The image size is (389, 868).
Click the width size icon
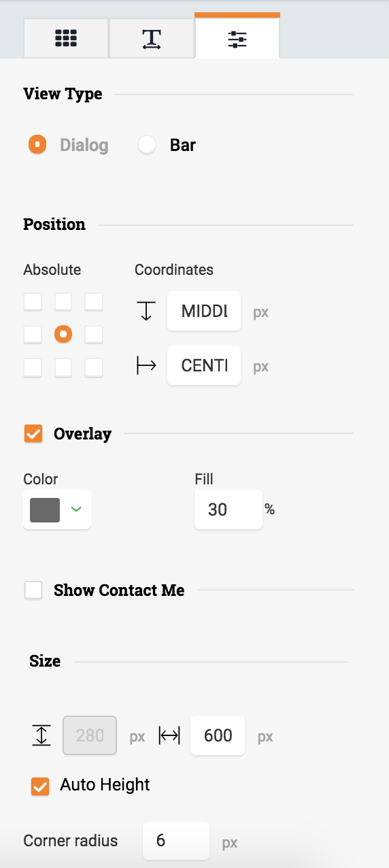pos(169,735)
